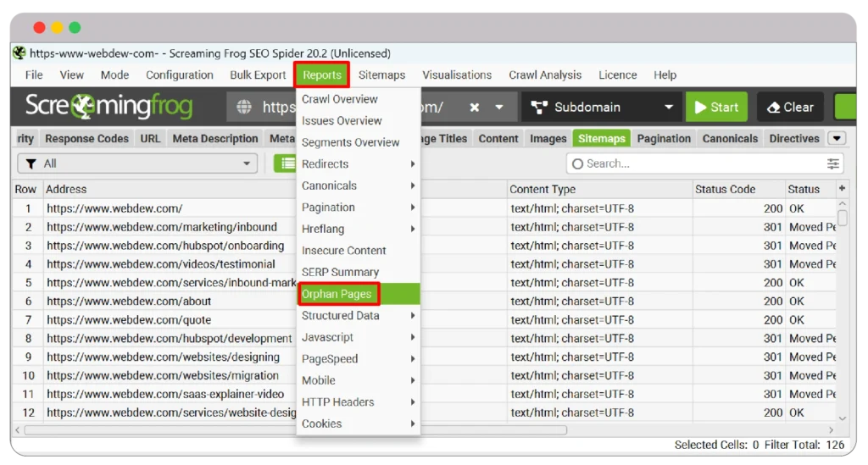Open the Help menu
Image resolution: width=868 pixels, height=465 pixels.
click(665, 75)
